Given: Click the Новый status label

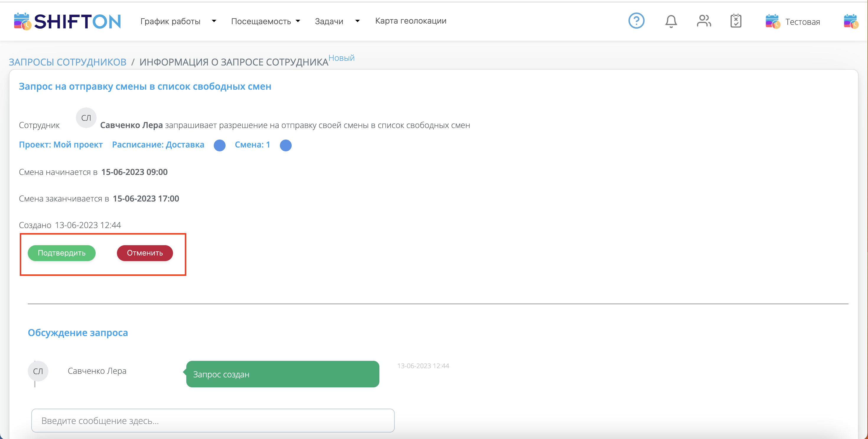Looking at the screenshot, I should [x=342, y=58].
